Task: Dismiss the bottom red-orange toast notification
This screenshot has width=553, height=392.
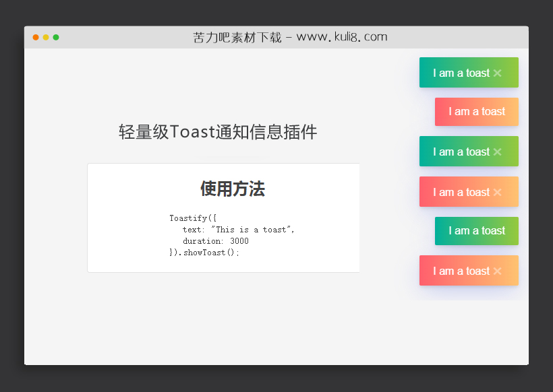Action: point(497,271)
